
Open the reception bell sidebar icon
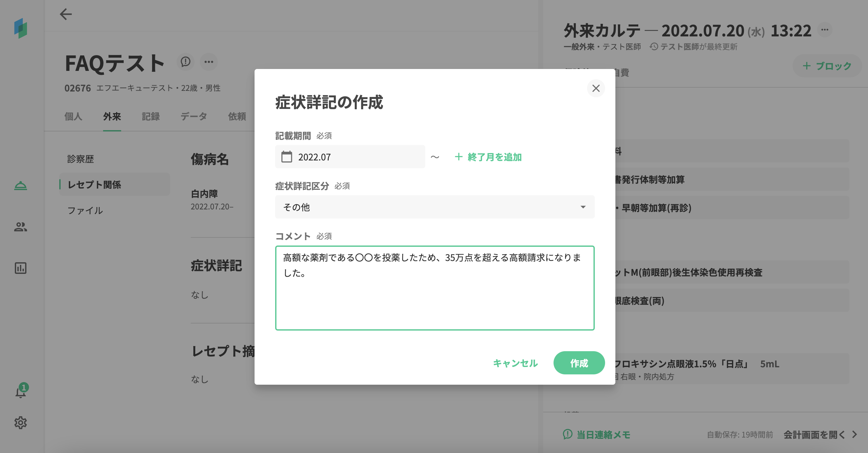pos(21,185)
